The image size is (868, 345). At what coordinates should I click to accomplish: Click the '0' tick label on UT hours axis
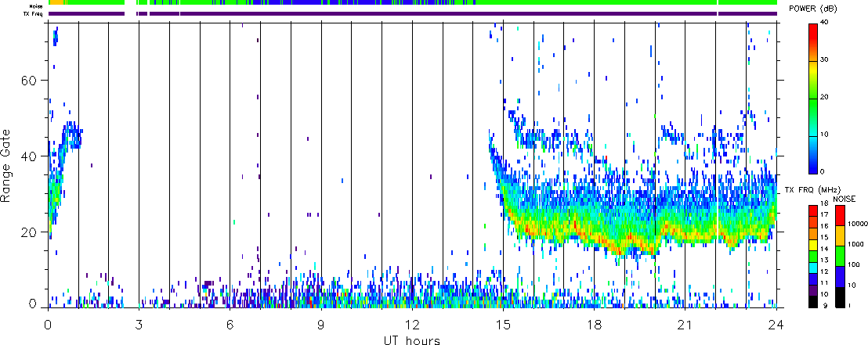coord(48,325)
